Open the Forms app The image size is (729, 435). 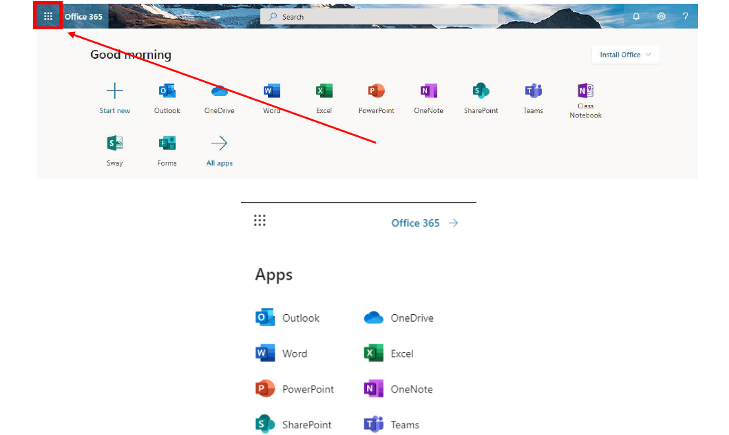click(x=167, y=150)
